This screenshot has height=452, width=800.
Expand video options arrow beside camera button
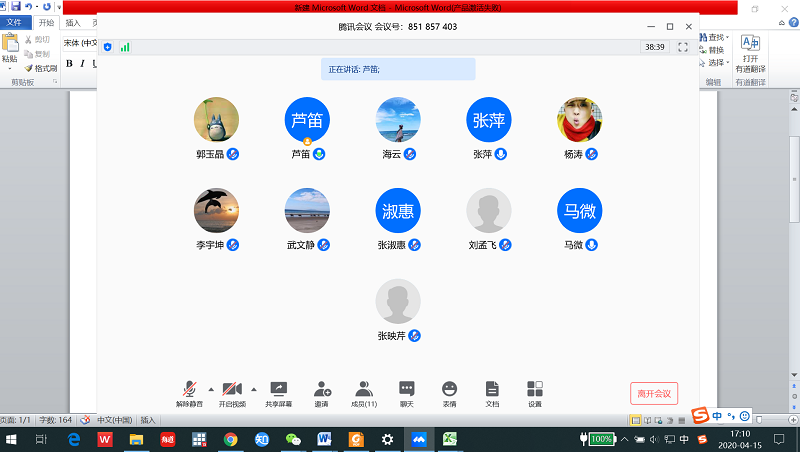254,390
